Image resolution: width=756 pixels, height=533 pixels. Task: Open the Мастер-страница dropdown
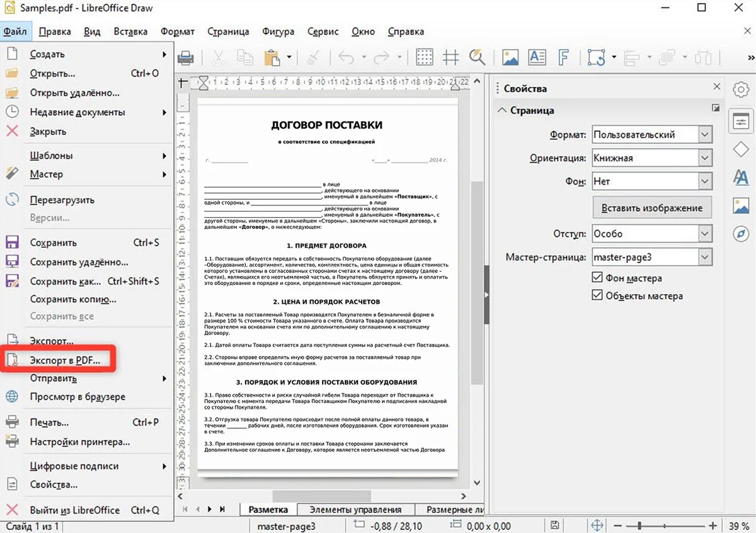pos(704,257)
